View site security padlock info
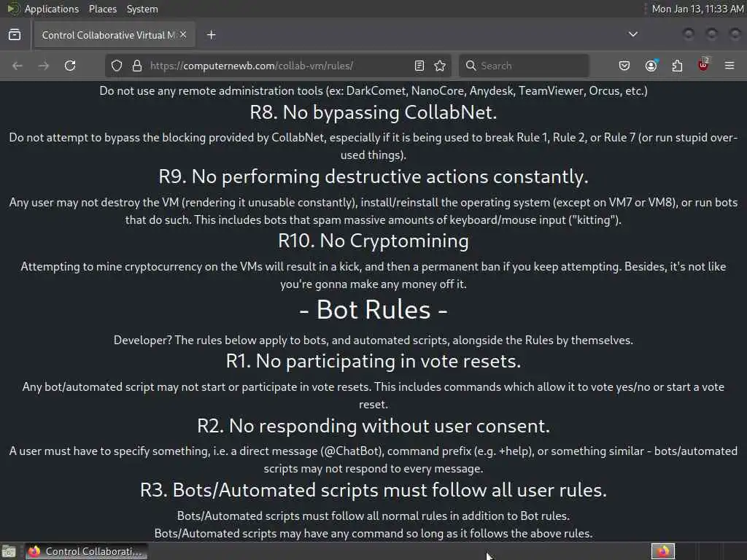 (x=137, y=66)
